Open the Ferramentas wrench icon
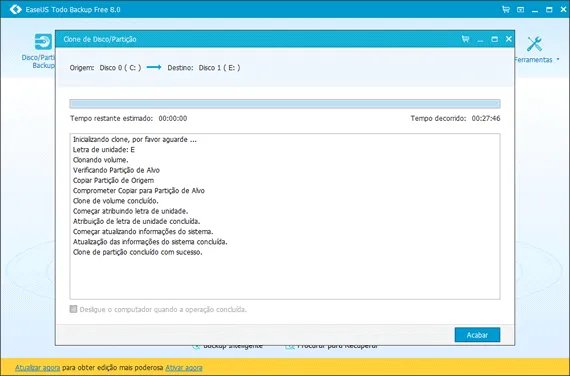This screenshot has height=376, width=570. pos(534,44)
